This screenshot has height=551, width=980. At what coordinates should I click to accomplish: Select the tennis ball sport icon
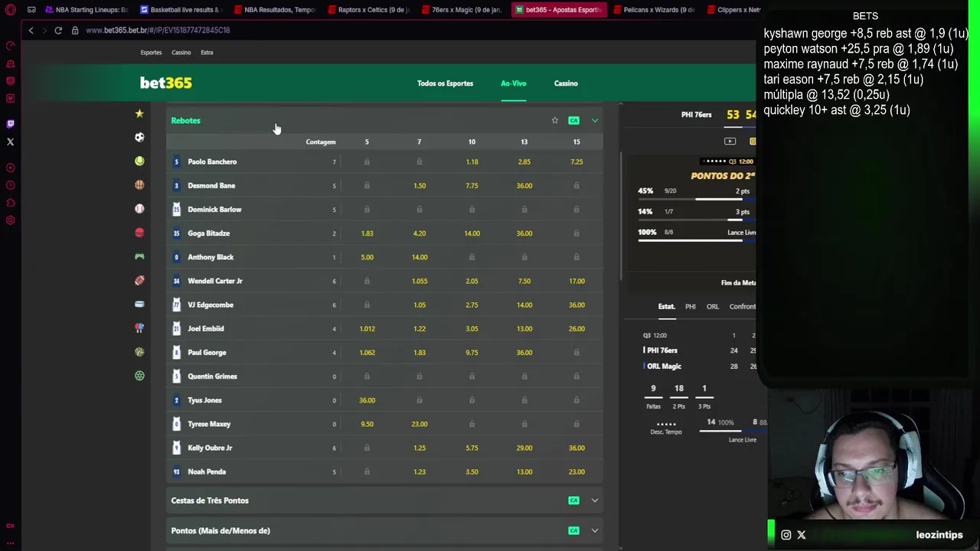point(139,161)
